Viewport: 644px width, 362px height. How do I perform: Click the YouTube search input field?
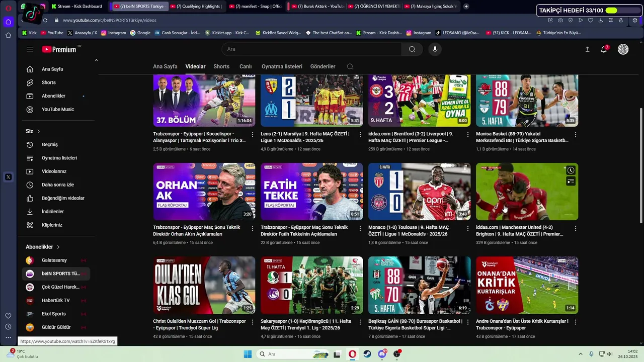[x=312, y=49]
